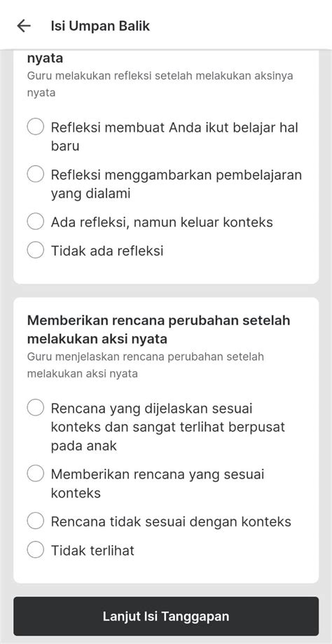Image resolution: width=332 pixels, height=644 pixels.
Task: Click heading 'Memberikan rencana perubahan setelah melakukan aksi nyata'
Action: click(x=158, y=330)
